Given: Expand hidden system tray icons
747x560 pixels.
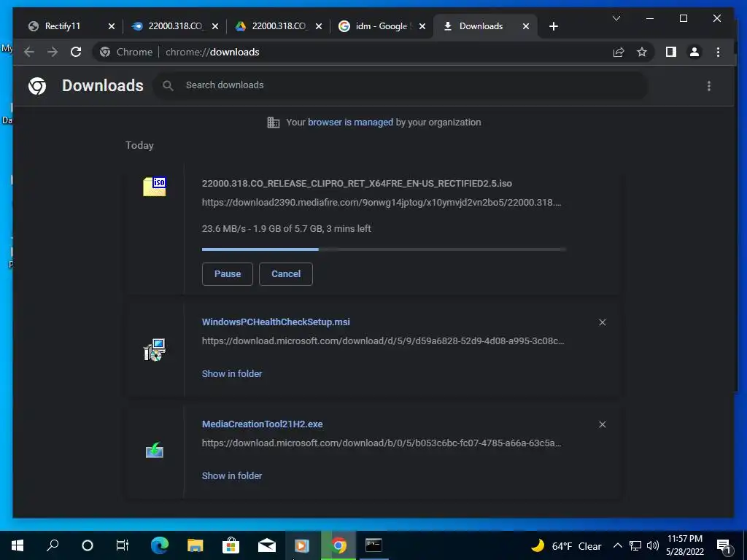Looking at the screenshot, I should [617, 545].
